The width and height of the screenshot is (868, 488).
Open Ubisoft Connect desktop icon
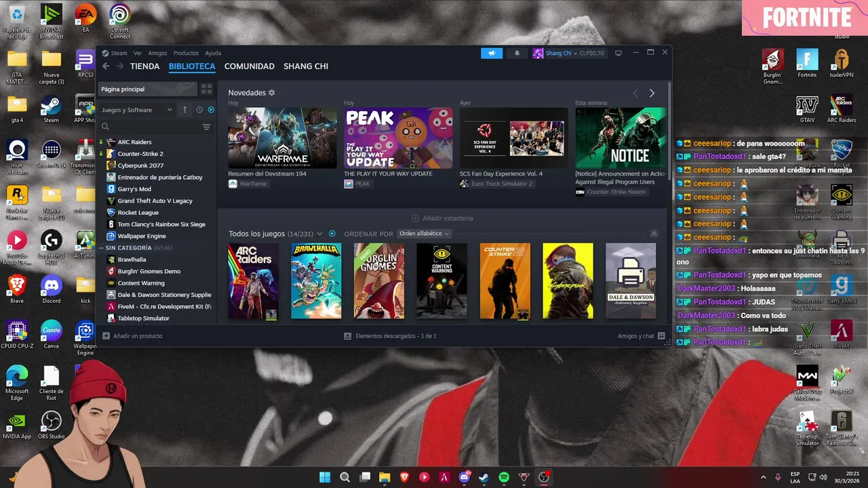point(120,22)
